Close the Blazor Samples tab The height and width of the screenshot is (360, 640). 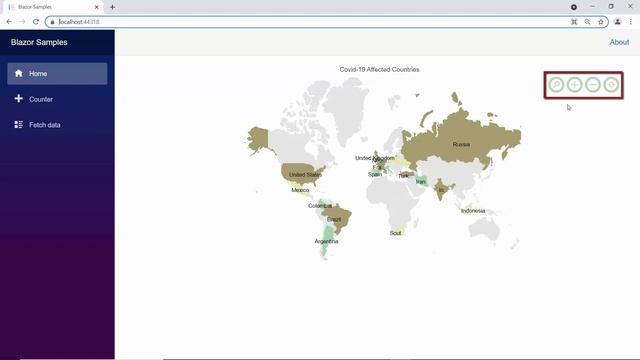(x=97, y=7)
